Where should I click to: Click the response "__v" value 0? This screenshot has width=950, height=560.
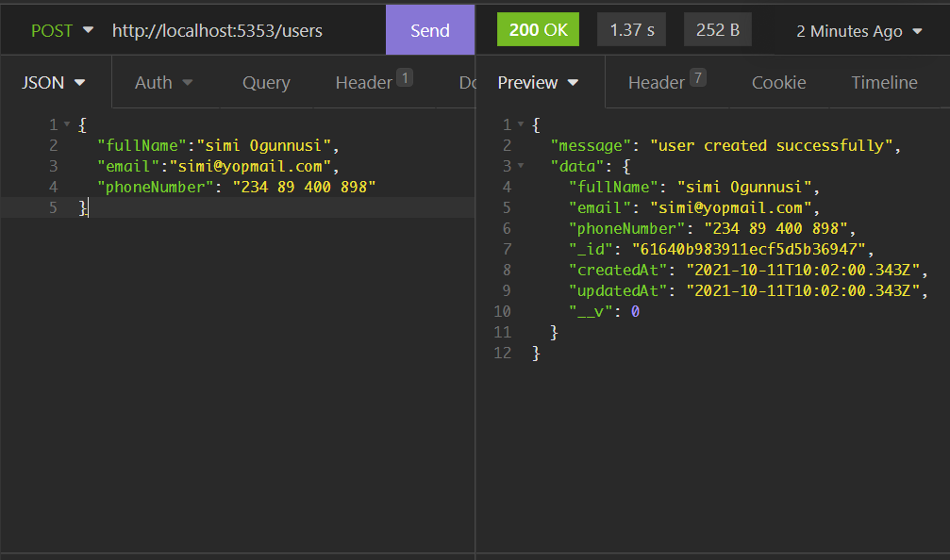[x=635, y=311]
